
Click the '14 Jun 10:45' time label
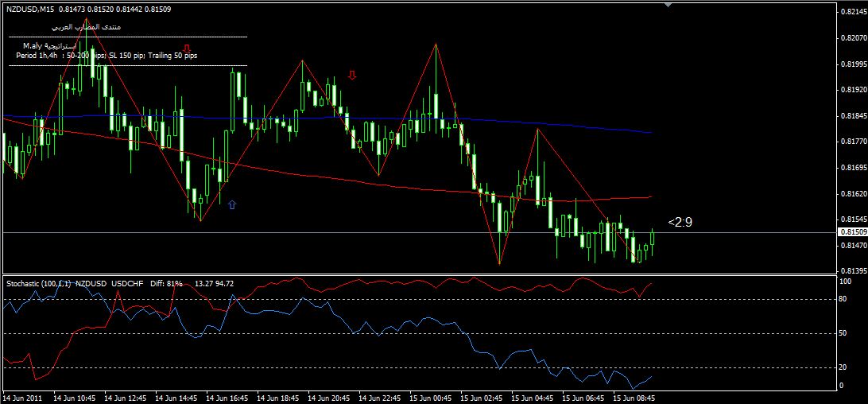pos(74,398)
